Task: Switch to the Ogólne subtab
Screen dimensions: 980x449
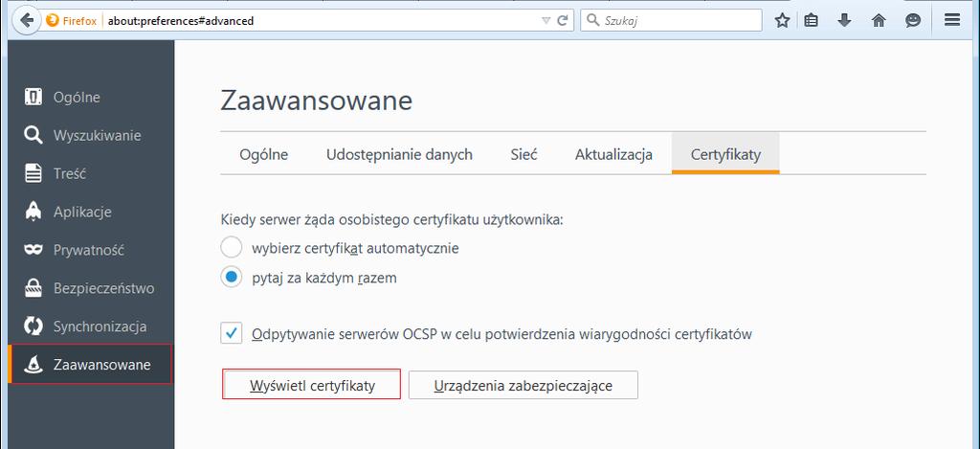Action: pos(264,154)
